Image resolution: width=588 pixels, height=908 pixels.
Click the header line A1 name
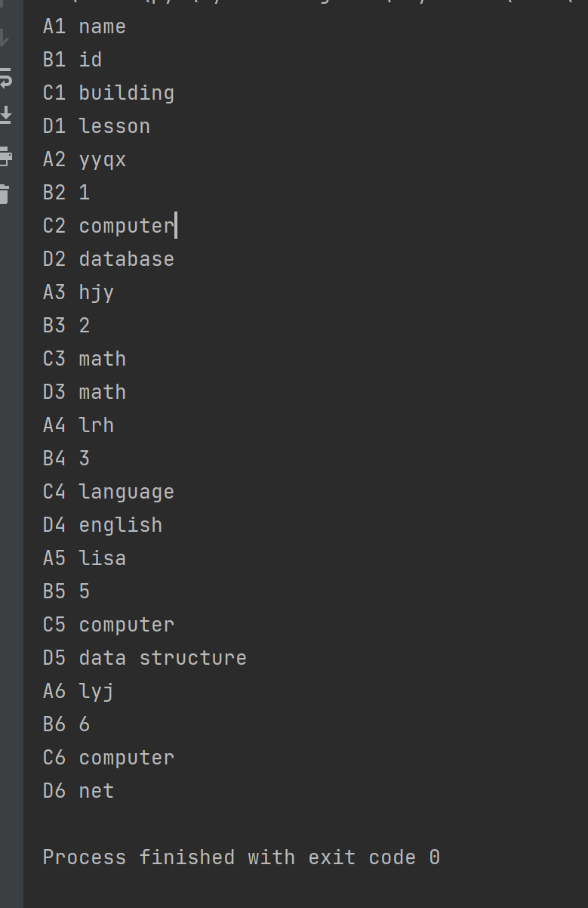point(84,26)
